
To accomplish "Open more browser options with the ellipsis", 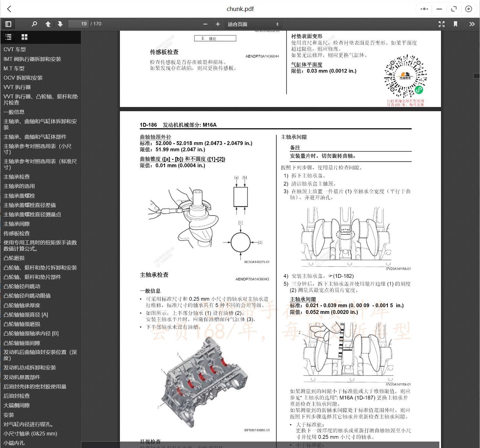I will pyautogui.click(x=424, y=9).
